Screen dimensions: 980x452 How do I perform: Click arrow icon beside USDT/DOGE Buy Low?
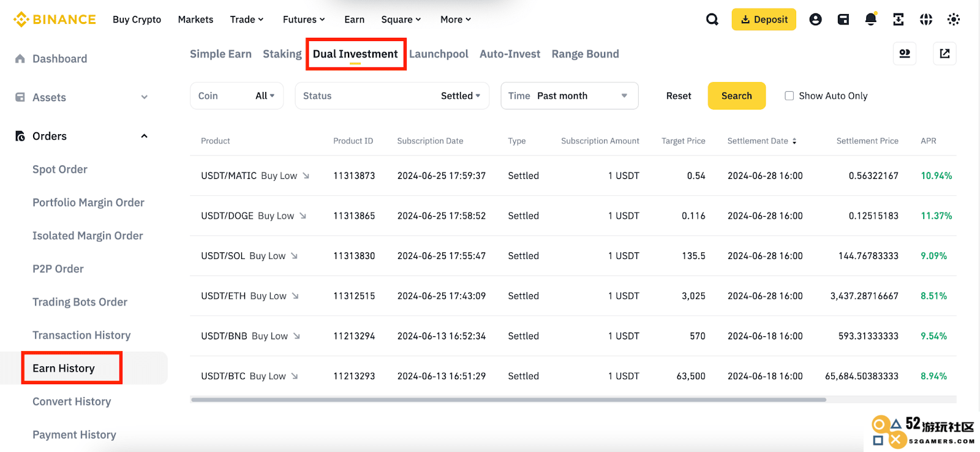coord(303,216)
